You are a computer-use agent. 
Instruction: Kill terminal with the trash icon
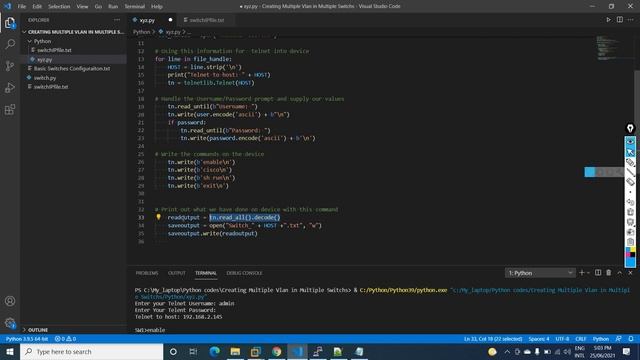609,273
